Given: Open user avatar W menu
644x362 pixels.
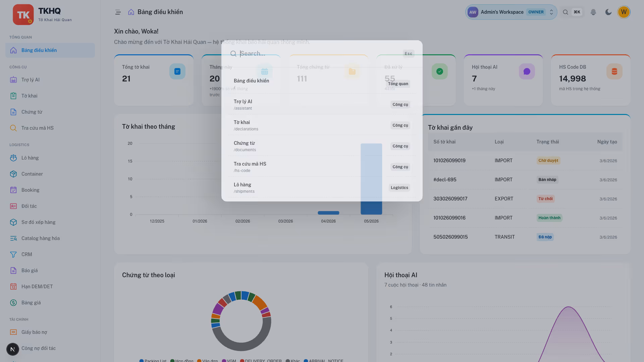Looking at the screenshot, I should point(624,12).
